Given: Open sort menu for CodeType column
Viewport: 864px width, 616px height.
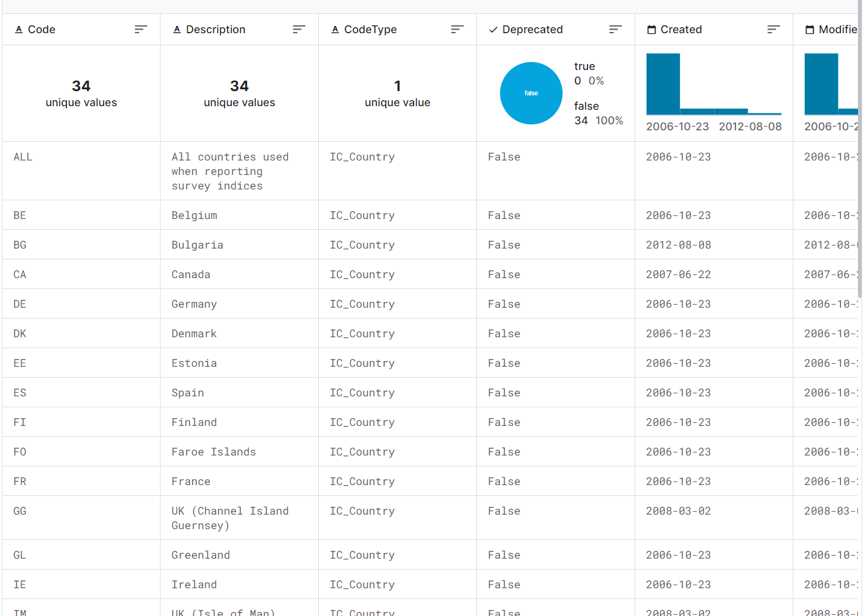Looking at the screenshot, I should point(457,30).
